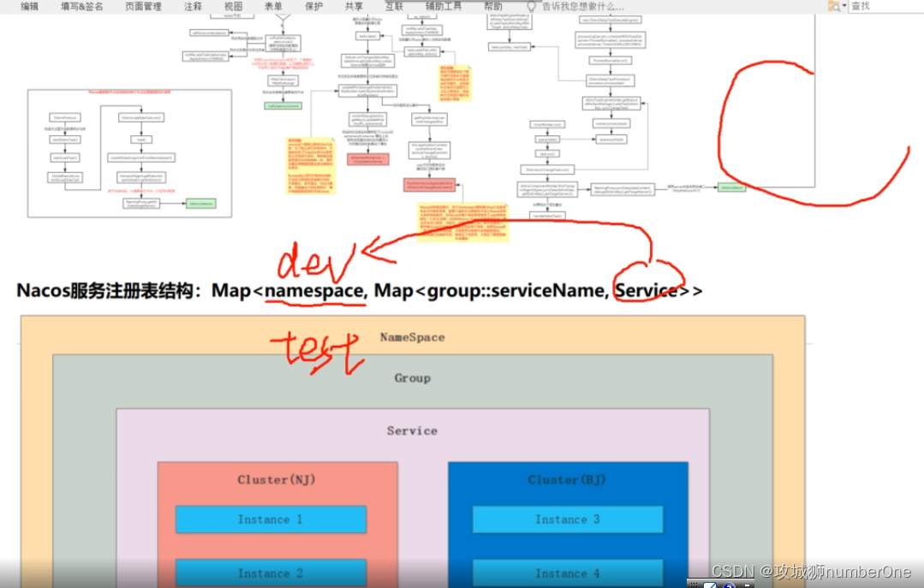The width and height of the screenshot is (924, 588).
Task: Click the Instance 1 box
Action: (271, 520)
